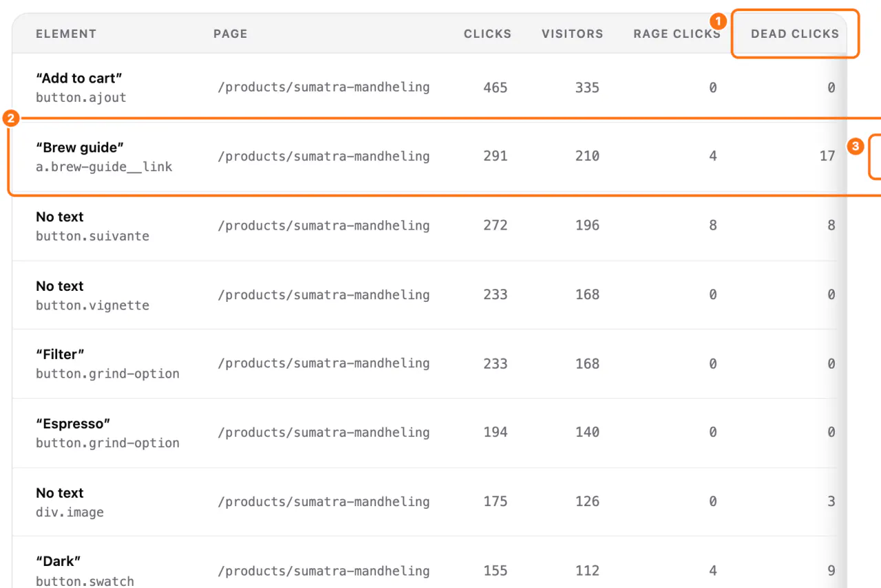Select the page path in the "Add to cart" row

(x=323, y=88)
